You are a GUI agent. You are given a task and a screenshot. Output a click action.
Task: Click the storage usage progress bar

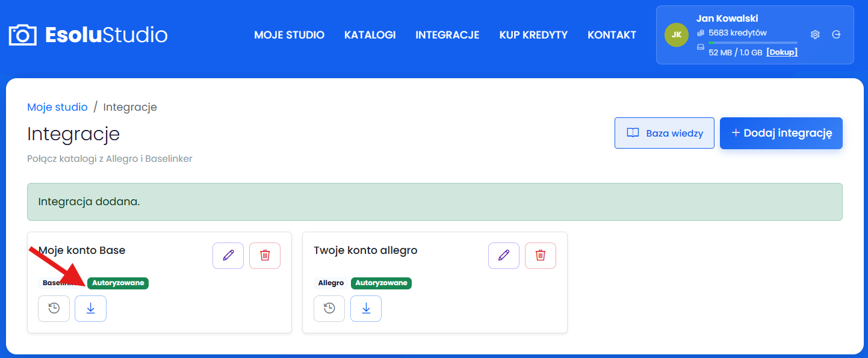click(752, 43)
